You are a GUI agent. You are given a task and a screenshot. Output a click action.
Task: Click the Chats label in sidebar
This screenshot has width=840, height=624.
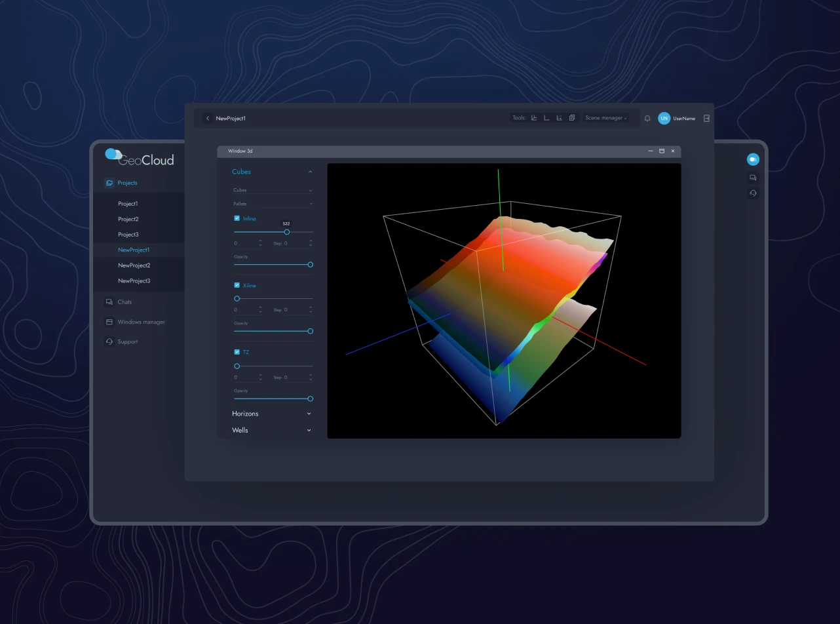pos(124,302)
